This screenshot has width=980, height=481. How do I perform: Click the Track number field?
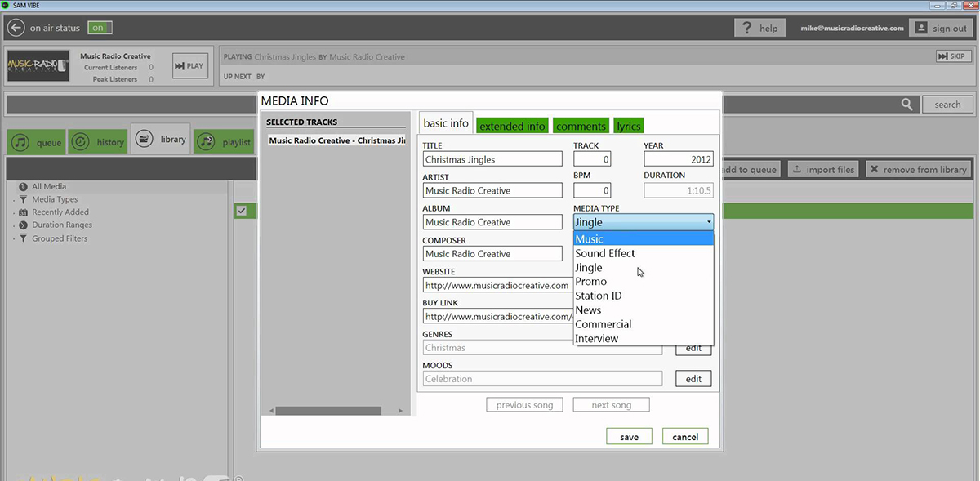click(592, 159)
